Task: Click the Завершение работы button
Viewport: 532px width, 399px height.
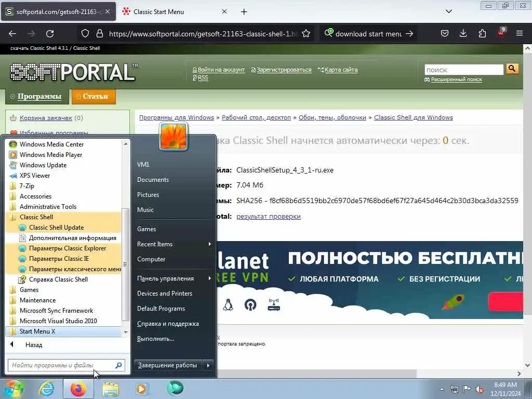Action: (168, 365)
